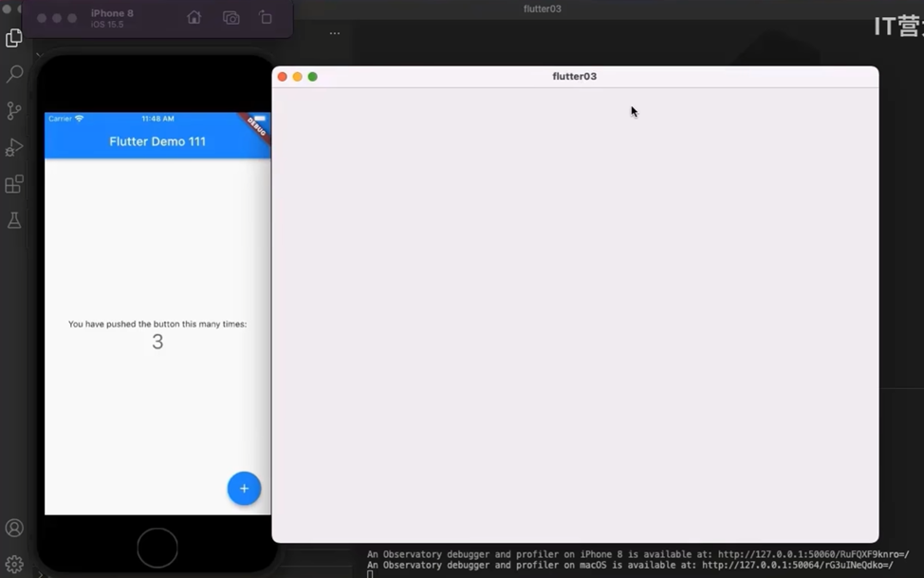Click the Carrier label in iOS status bar
The width and height of the screenshot is (924, 578).
pos(60,119)
